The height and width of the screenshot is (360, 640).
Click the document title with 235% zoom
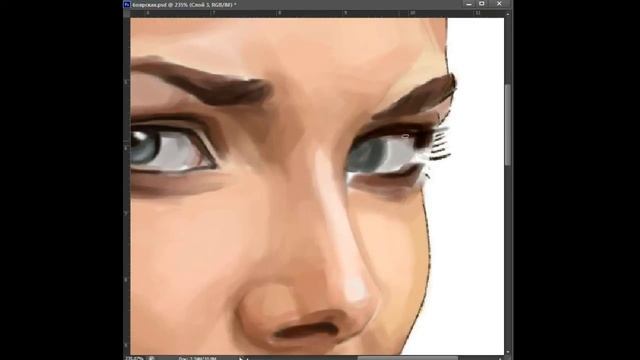pyautogui.click(x=184, y=5)
